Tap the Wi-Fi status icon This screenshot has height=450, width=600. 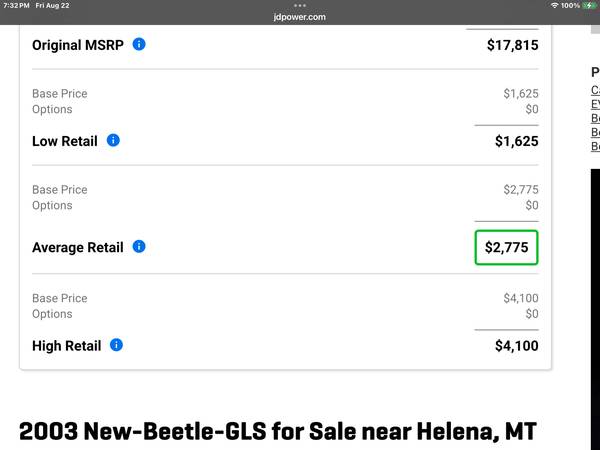click(554, 5)
